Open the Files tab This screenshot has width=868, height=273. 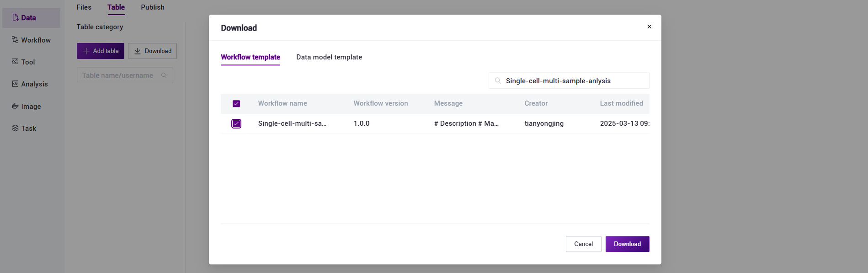point(84,7)
